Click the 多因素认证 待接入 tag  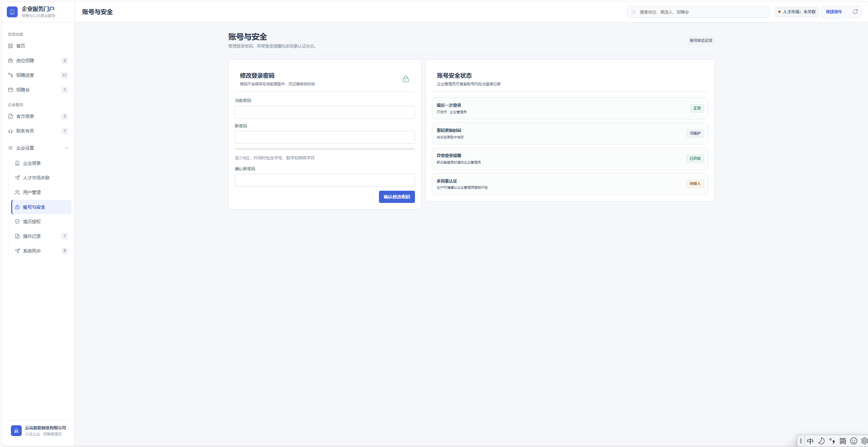tap(695, 184)
